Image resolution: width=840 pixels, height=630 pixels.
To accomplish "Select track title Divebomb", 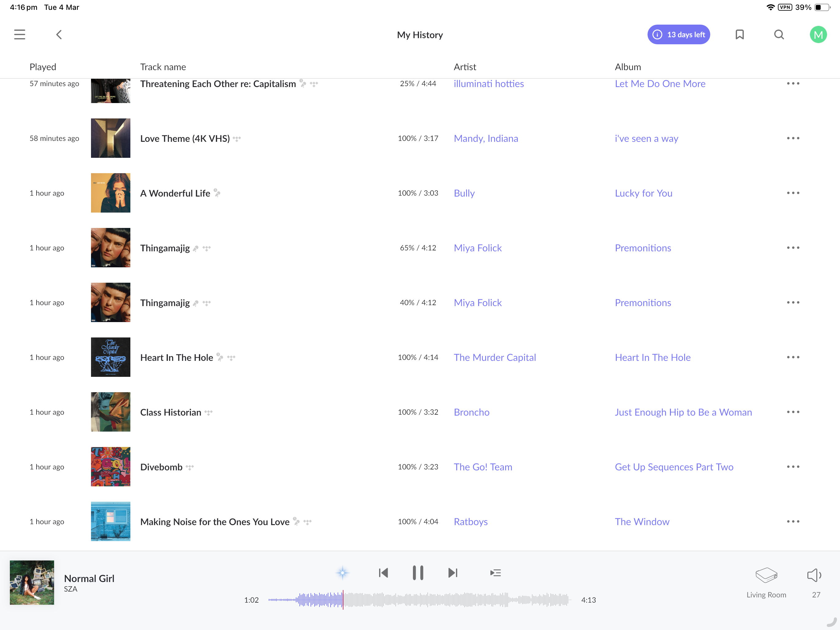I will point(161,467).
